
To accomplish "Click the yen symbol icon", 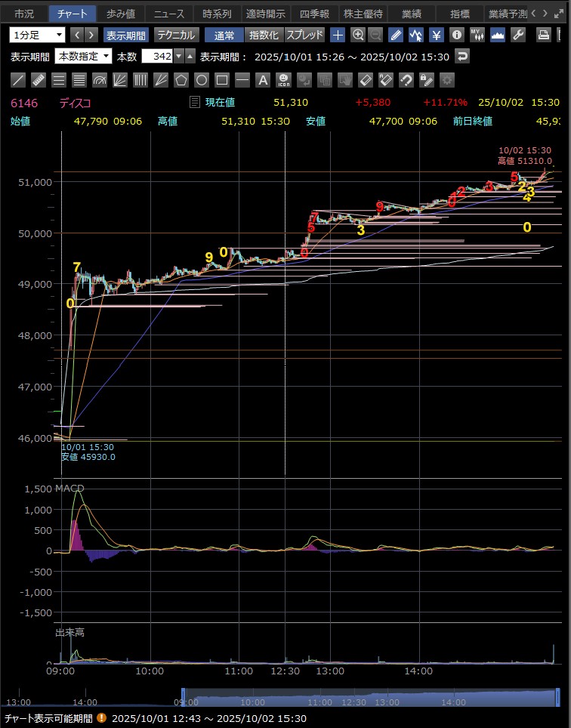I will (437, 35).
